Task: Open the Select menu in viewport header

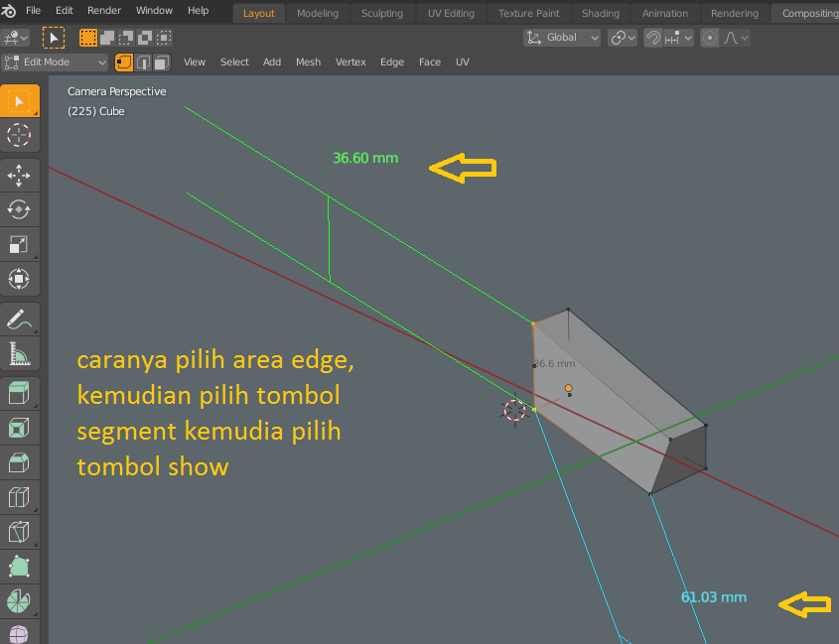Action: coord(234,63)
